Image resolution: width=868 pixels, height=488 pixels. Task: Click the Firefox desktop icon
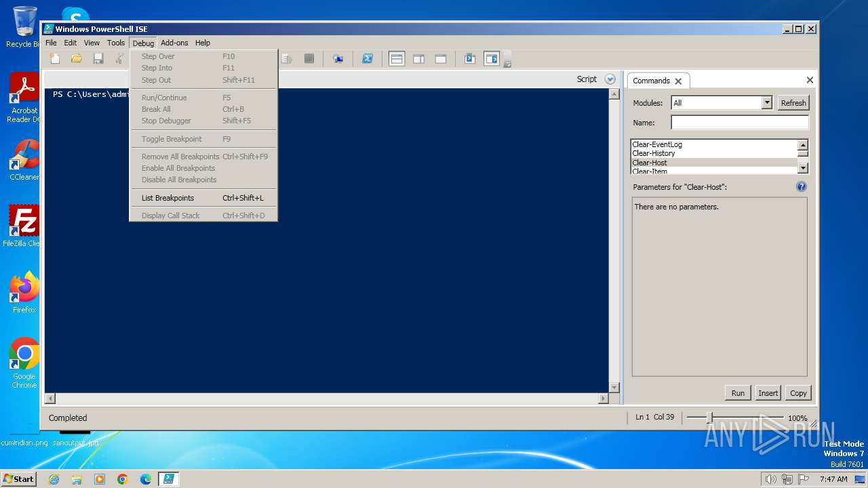click(x=24, y=292)
